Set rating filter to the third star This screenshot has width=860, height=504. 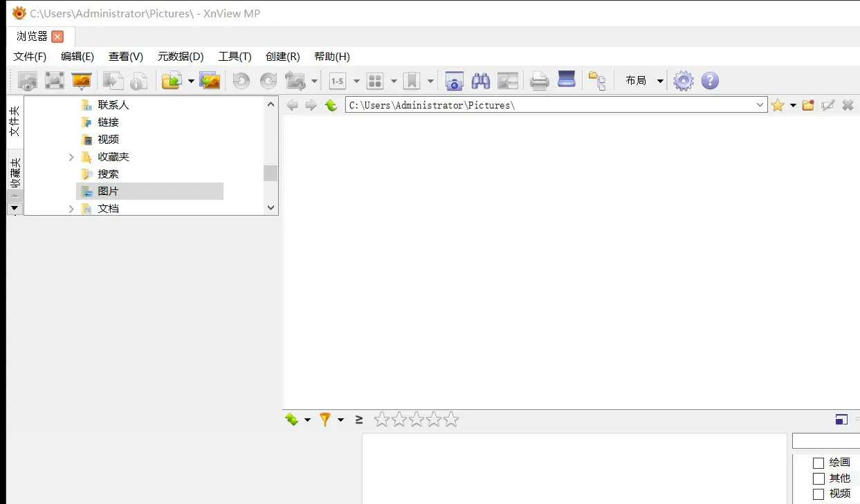[x=416, y=420]
